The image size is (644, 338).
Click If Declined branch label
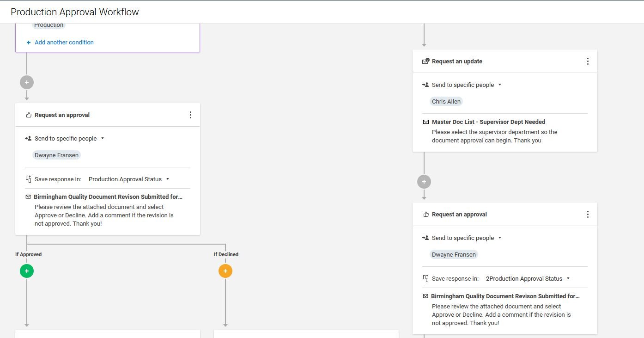pyautogui.click(x=226, y=254)
